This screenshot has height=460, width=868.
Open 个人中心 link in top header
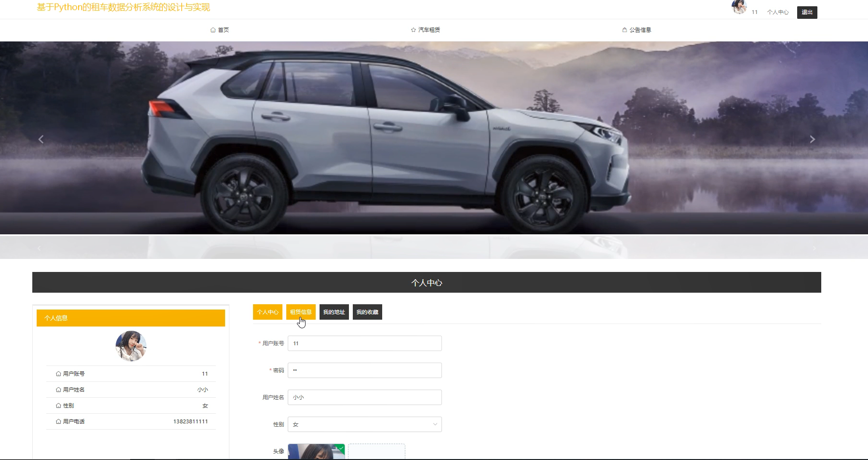click(778, 12)
